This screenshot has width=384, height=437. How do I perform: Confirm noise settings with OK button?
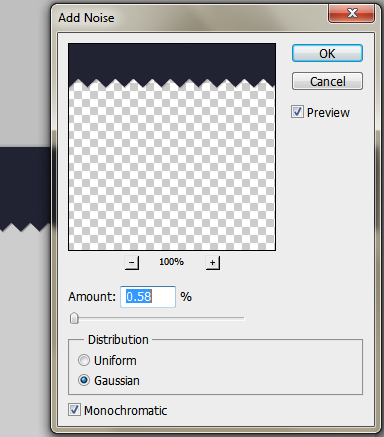tap(327, 53)
